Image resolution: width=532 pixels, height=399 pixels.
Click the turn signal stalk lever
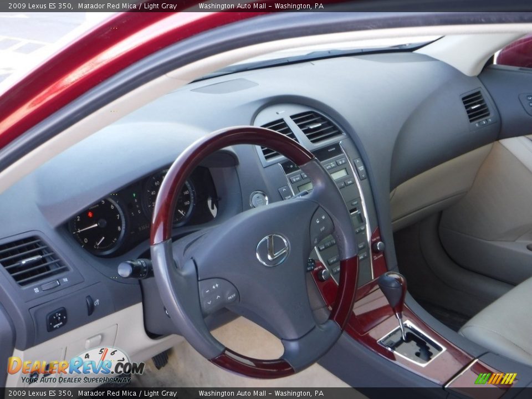click(134, 269)
